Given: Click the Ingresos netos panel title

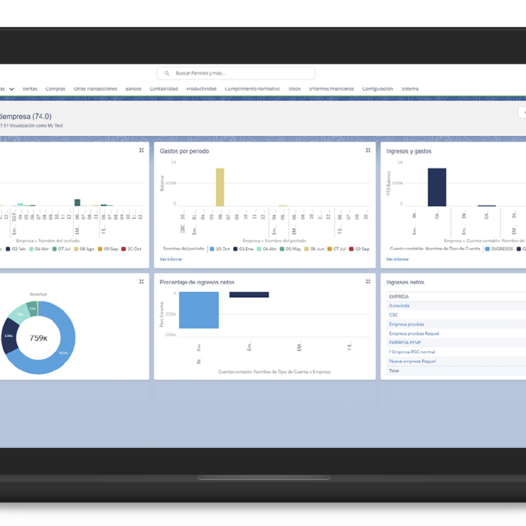Looking at the screenshot, I should [x=405, y=282].
